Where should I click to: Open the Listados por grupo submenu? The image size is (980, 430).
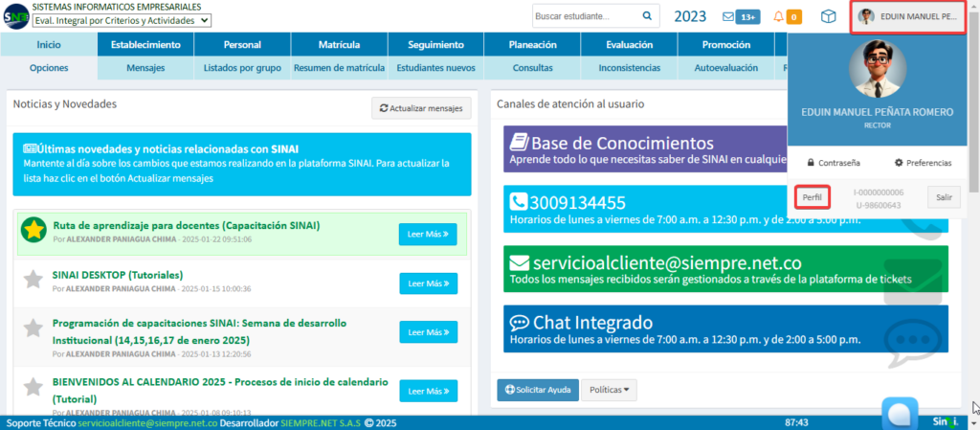coord(242,68)
